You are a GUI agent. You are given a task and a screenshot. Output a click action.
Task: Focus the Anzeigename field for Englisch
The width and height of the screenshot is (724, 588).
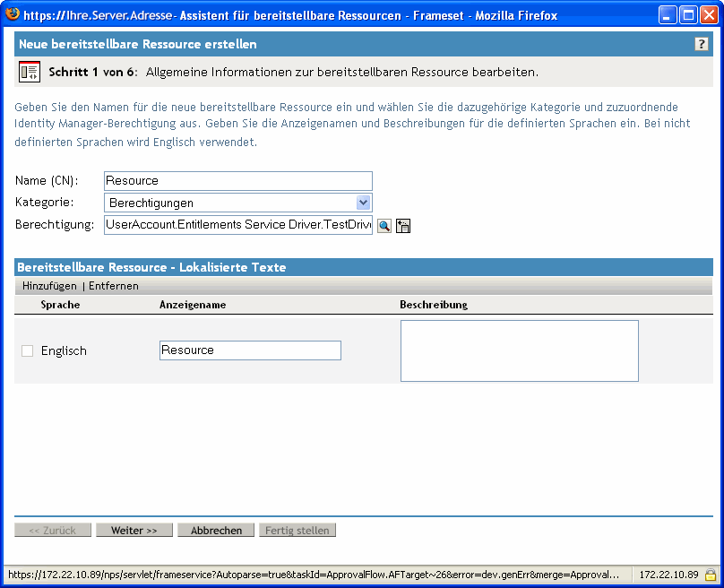pyautogui.click(x=250, y=350)
